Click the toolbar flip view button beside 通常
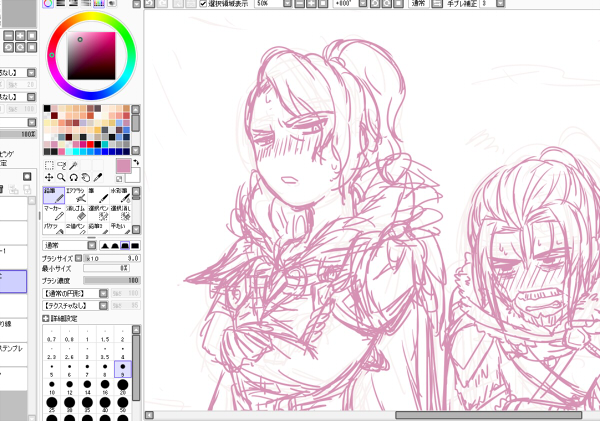The image size is (600, 421). (x=436, y=4)
